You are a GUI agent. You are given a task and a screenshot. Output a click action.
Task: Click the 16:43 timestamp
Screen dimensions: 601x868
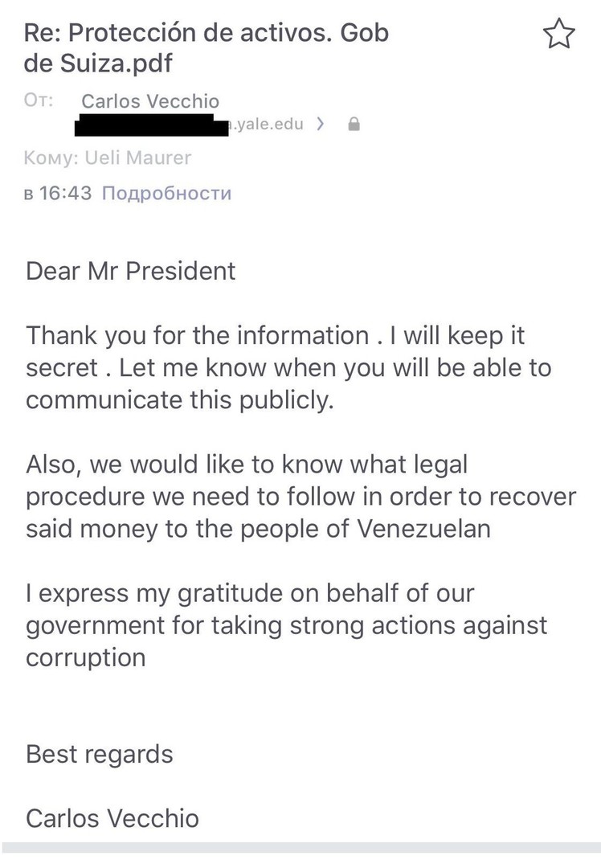(x=65, y=193)
